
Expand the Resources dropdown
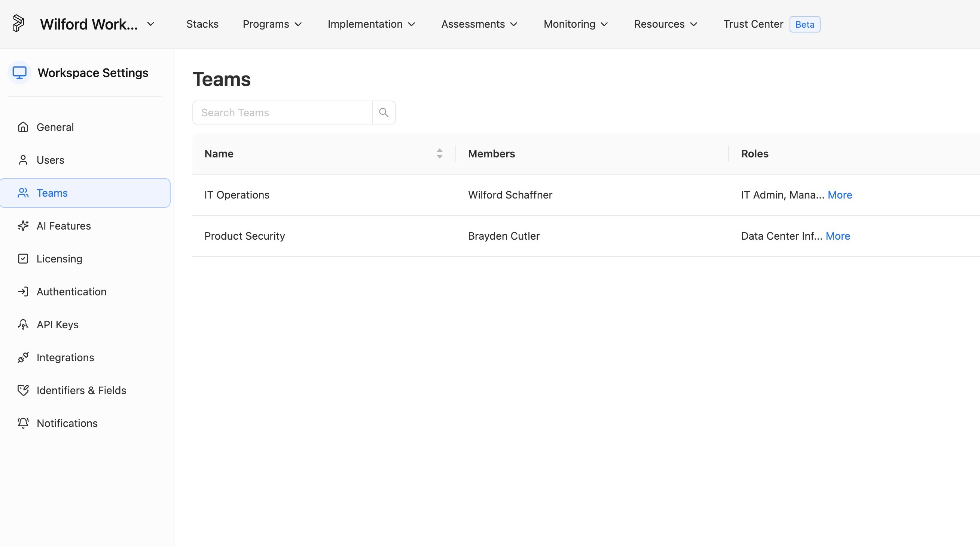pos(665,24)
